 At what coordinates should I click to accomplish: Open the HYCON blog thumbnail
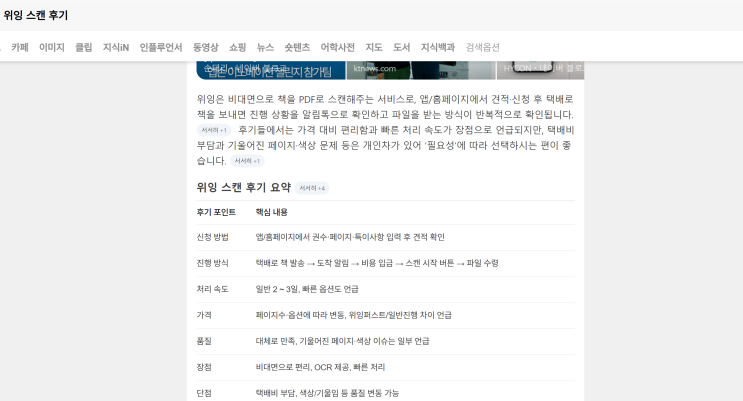click(541, 70)
